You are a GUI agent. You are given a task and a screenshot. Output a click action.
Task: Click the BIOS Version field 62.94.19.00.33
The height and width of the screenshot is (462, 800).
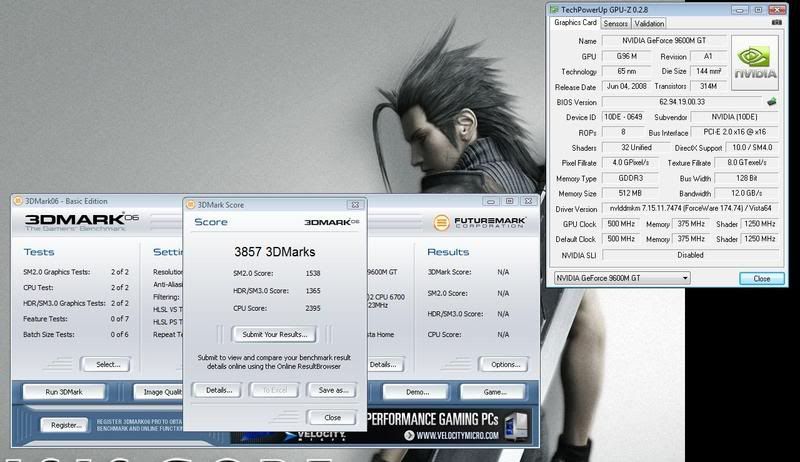point(682,101)
